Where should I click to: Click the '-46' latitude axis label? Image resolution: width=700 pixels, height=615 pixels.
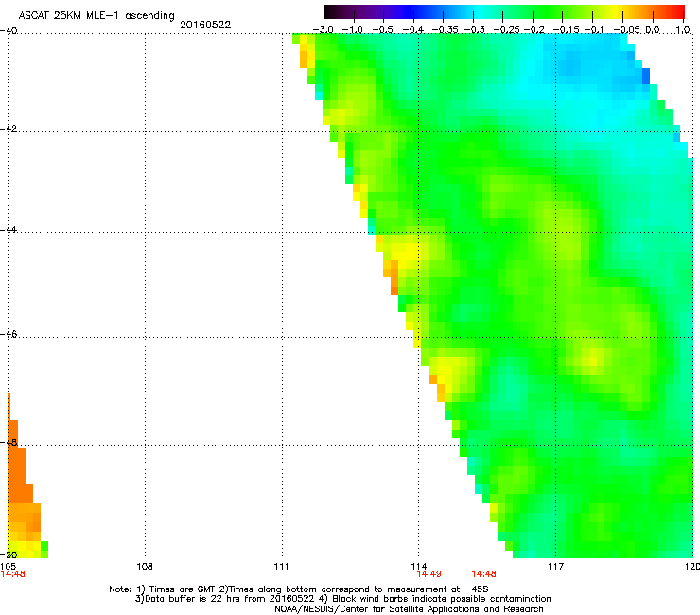pyautogui.click(x=9, y=335)
